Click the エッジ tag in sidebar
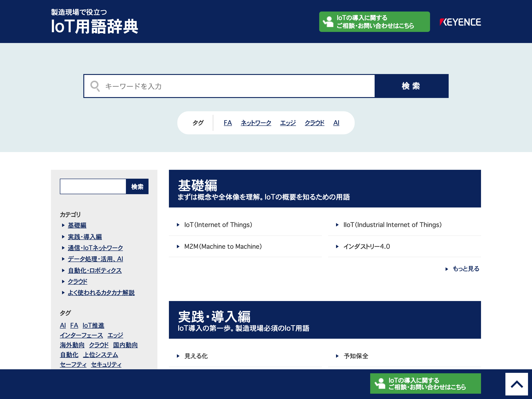 pyautogui.click(x=115, y=335)
